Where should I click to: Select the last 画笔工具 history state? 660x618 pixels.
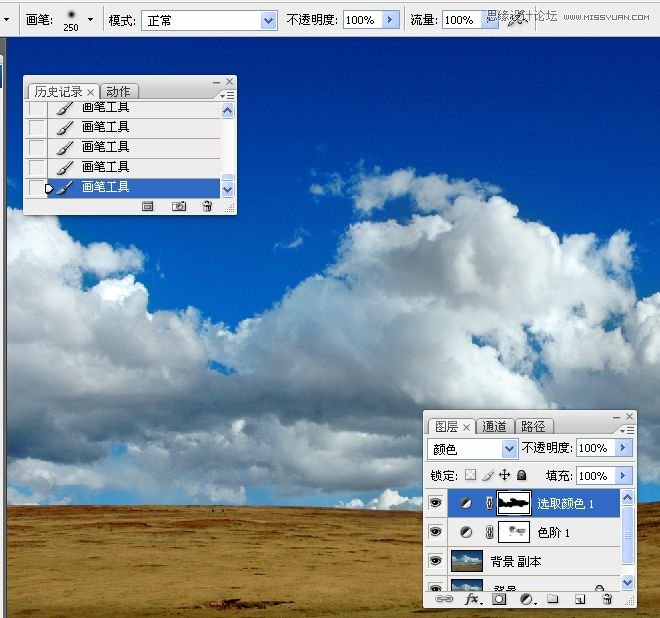click(x=105, y=187)
